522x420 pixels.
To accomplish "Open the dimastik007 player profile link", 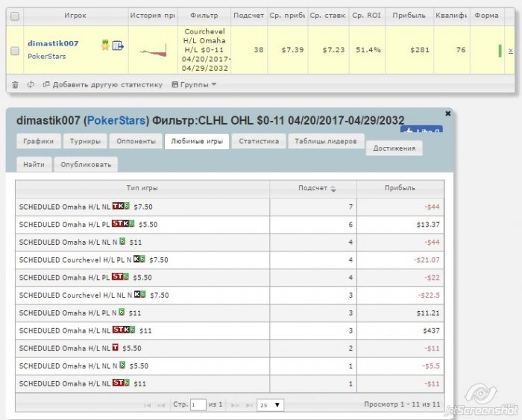I will (53, 43).
